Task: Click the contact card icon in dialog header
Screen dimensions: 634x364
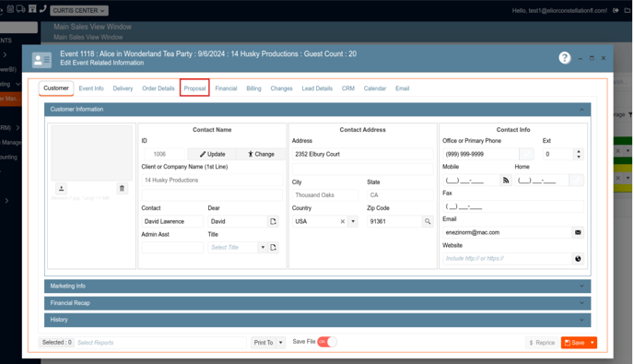Action: (42, 60)
